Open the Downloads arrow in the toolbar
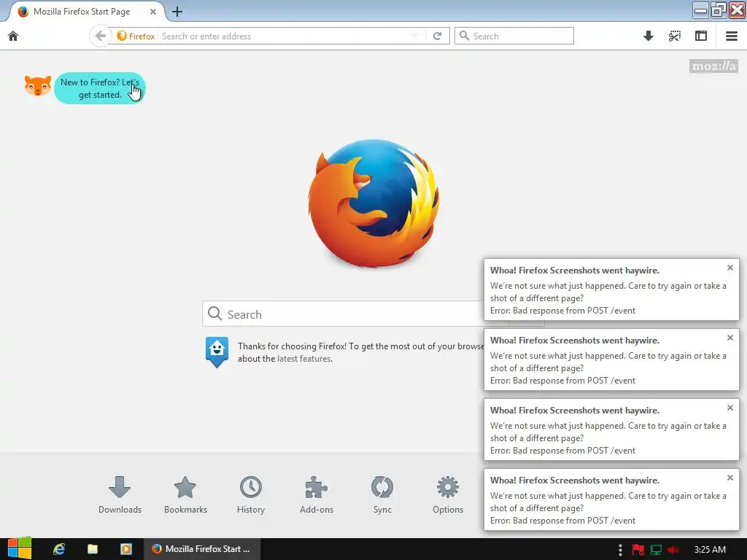 click(x=648, y=36)
